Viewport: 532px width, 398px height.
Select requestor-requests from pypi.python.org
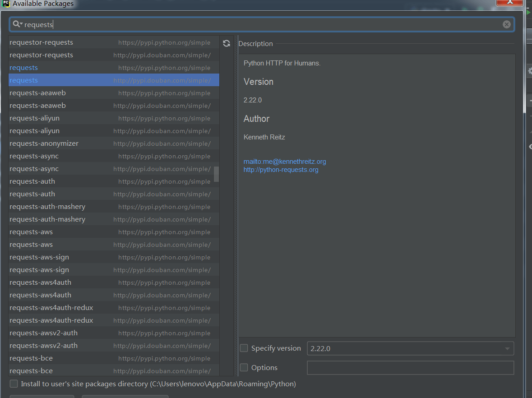[114, 42]
